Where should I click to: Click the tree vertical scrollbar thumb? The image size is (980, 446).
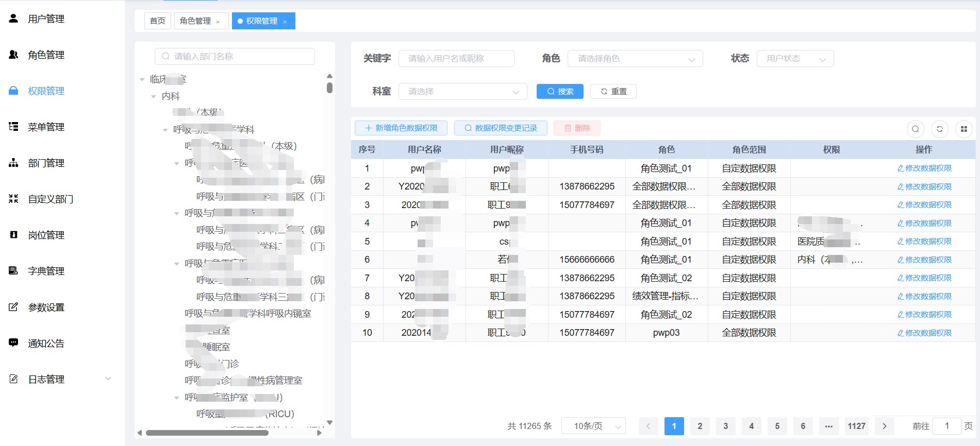[329, 88]
